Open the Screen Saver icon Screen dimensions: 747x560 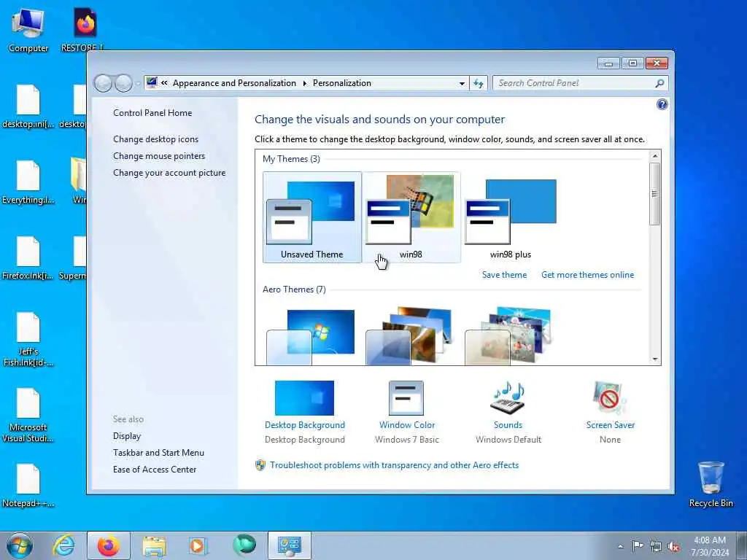click(x=610, y=398)
